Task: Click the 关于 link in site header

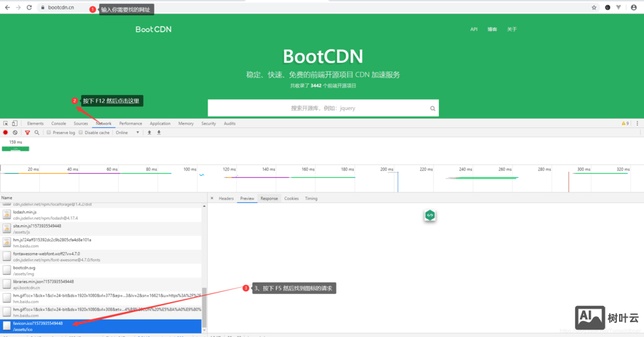Action: [512, 29]
